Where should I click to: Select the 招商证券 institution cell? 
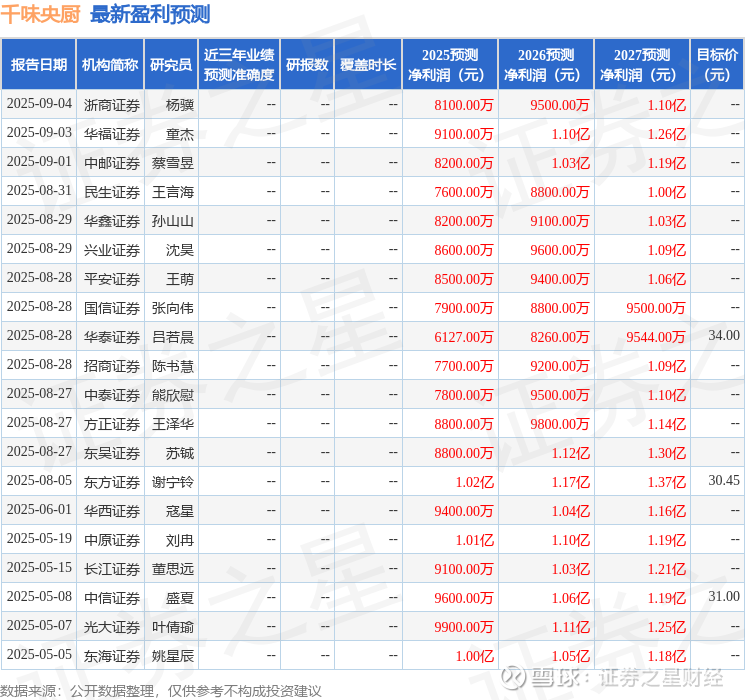112,365
